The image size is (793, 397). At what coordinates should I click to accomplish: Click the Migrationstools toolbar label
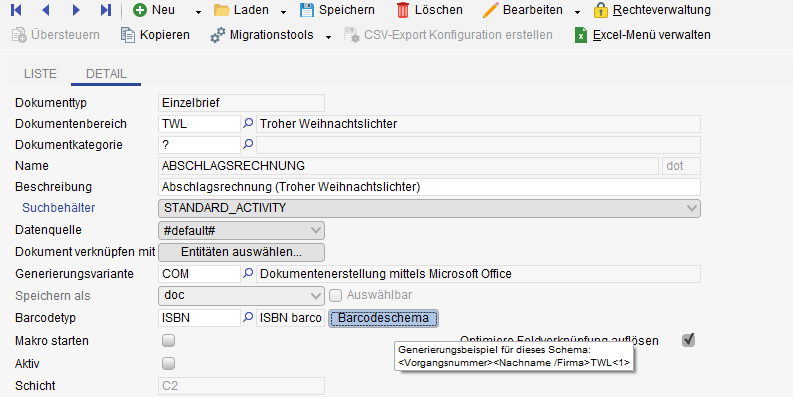(x=272, y=35)
